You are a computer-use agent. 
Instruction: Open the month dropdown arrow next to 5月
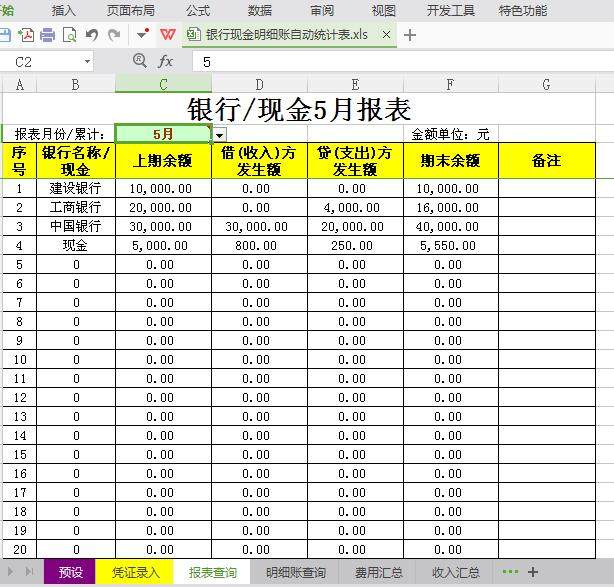pyautogui.click(x=220, y=135)
